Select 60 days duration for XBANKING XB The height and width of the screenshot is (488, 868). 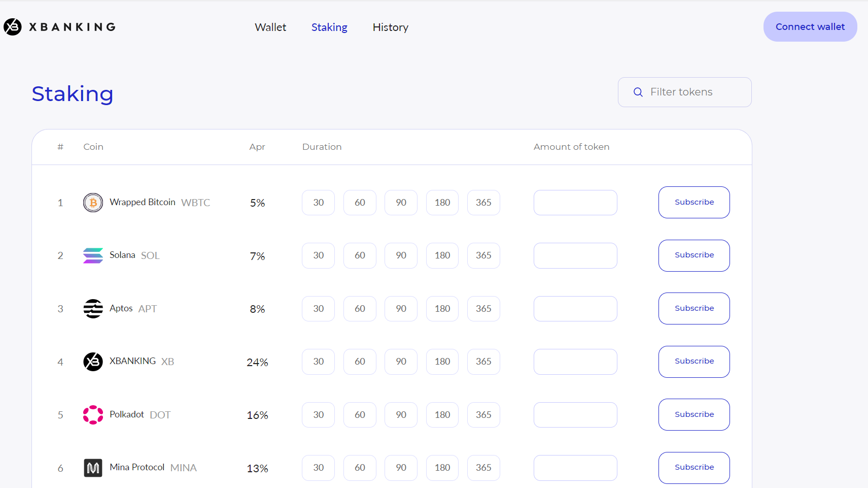(x=360, y=362)
